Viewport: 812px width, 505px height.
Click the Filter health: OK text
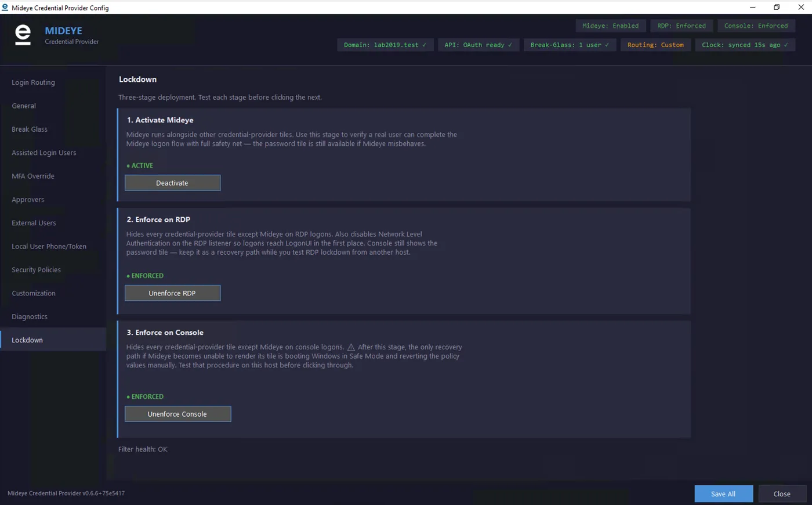[143, 449]
